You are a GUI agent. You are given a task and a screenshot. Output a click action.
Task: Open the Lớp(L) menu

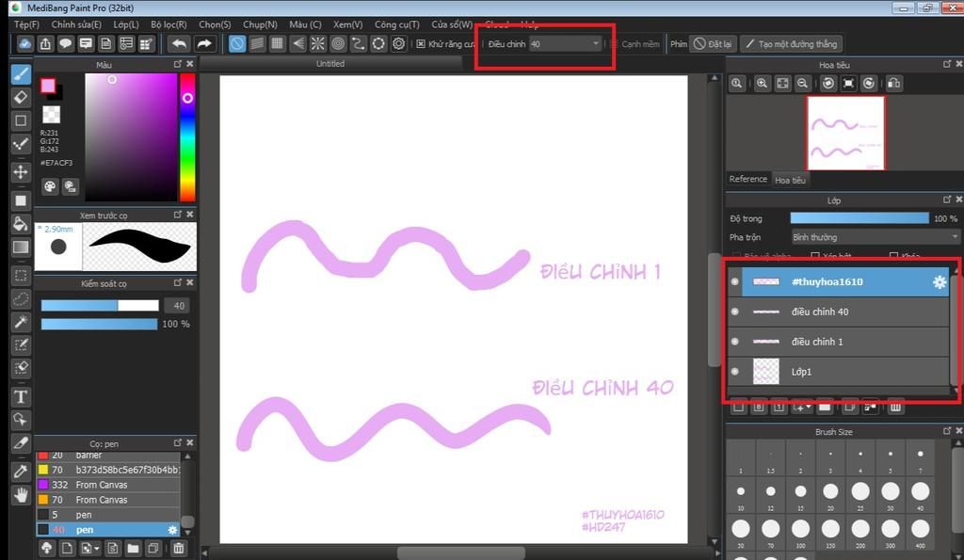pos(126,24)
